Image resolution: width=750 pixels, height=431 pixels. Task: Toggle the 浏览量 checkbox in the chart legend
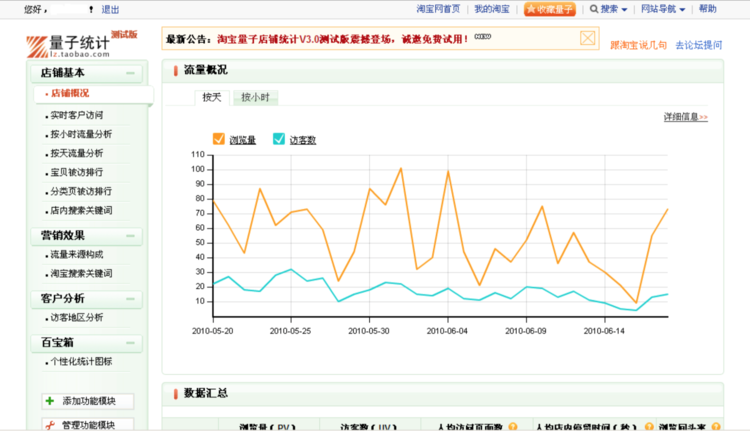[219, 139]
